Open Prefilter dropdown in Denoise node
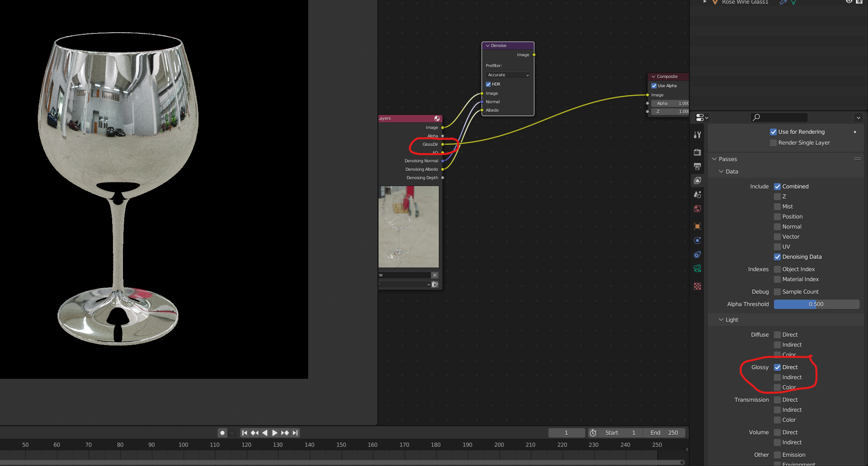 point(508,75)
